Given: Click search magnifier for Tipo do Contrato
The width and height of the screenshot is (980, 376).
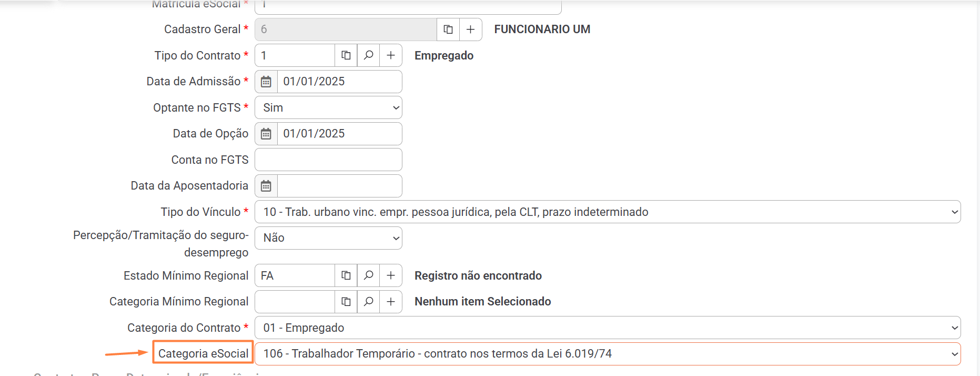Looking at the screenshot, I should tap(369, 55).
